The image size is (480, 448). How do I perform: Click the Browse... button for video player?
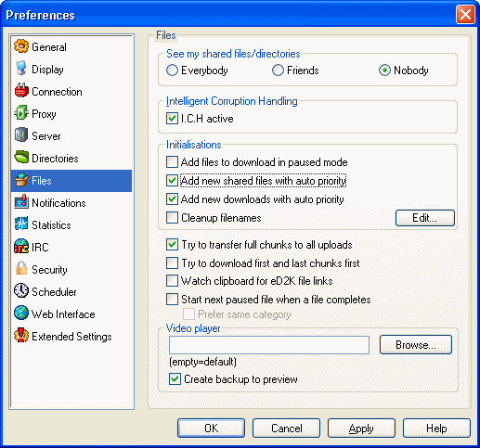pos(416,344)
